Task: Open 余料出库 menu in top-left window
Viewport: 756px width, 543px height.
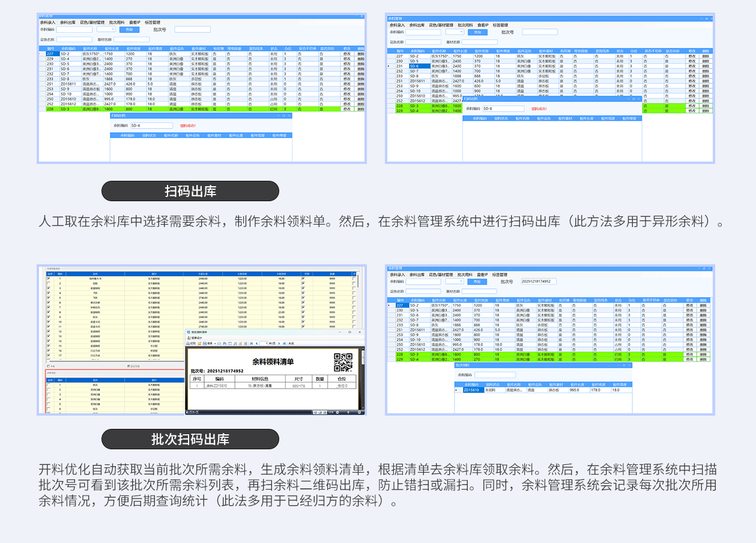Action: pyautogui.click(x=67, y=22)
